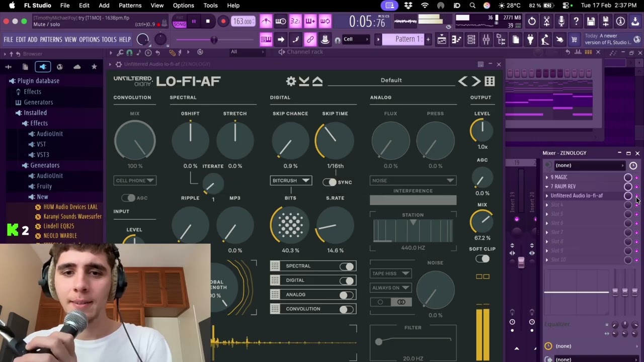Click the undo history icon
Image resolution: width=644 pixels, height=362 pixels.
pyautogui.click(x=532, y=22)
